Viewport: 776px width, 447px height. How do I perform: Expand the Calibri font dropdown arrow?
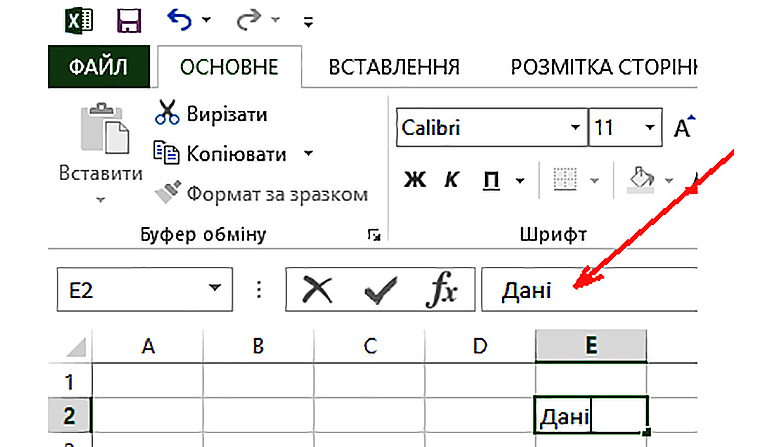click(575, 127)
